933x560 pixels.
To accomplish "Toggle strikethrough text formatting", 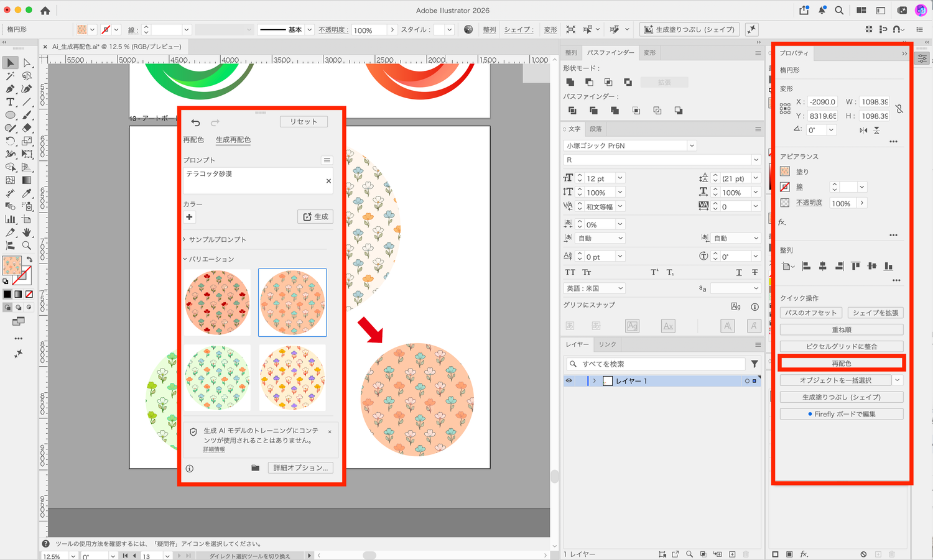I will [754, 272].
